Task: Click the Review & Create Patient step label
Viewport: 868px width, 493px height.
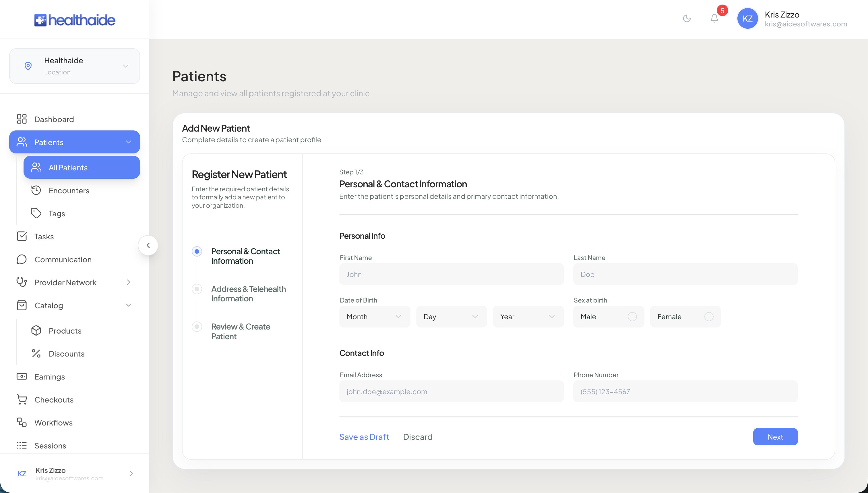Action: point(241,332)
